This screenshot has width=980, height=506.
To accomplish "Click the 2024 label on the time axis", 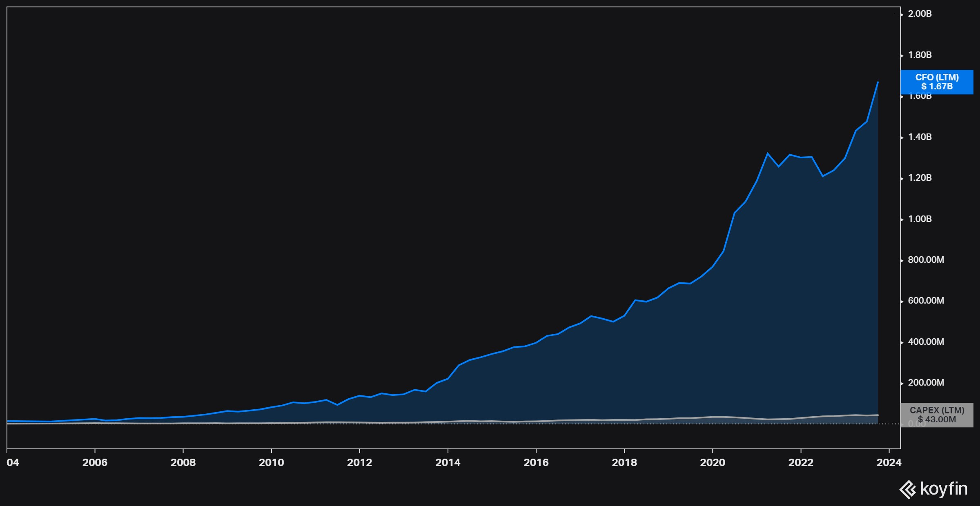I will [889, 462].
